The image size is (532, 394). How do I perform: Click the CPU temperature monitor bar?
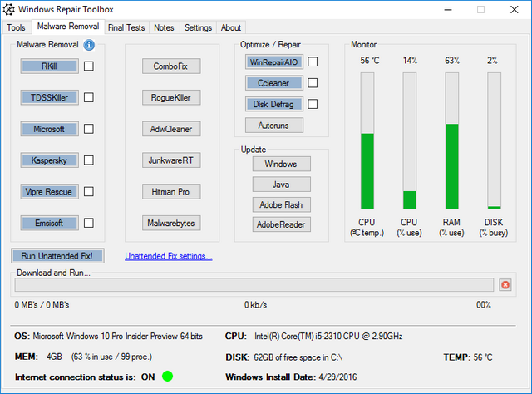point(367,140)
